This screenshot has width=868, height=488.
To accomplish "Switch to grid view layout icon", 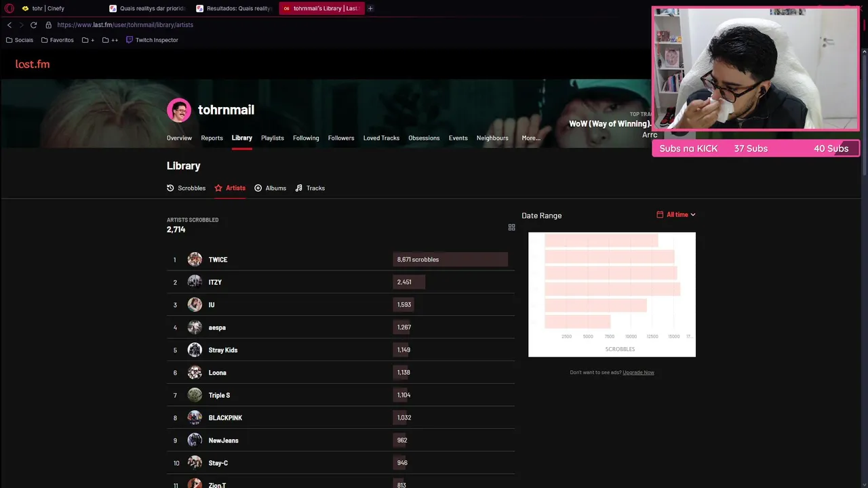I will (511, 228).
